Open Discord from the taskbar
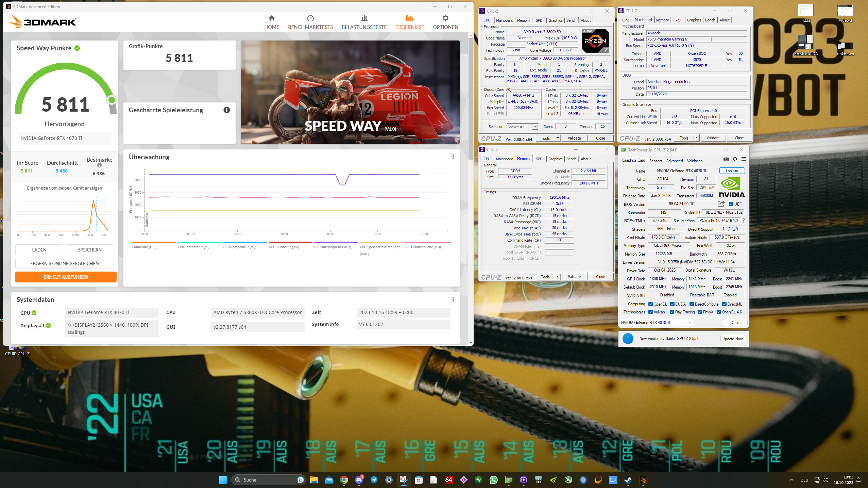 coord(359,480)
